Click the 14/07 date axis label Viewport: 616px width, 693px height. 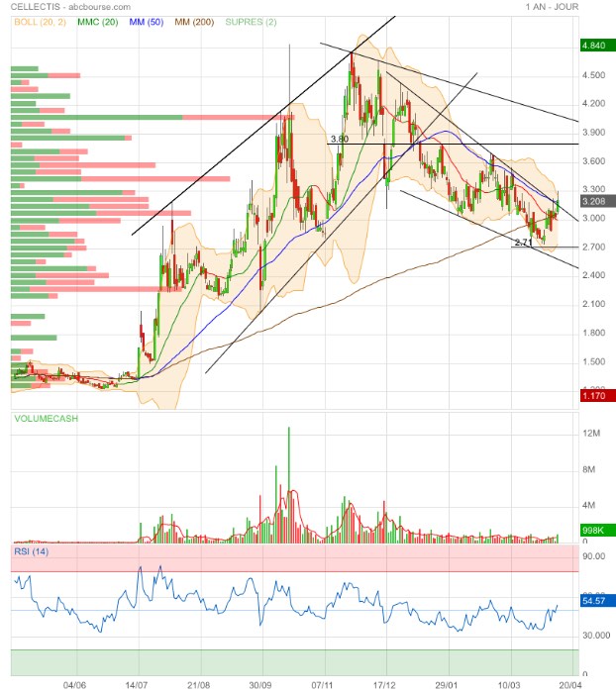point(137,685)
